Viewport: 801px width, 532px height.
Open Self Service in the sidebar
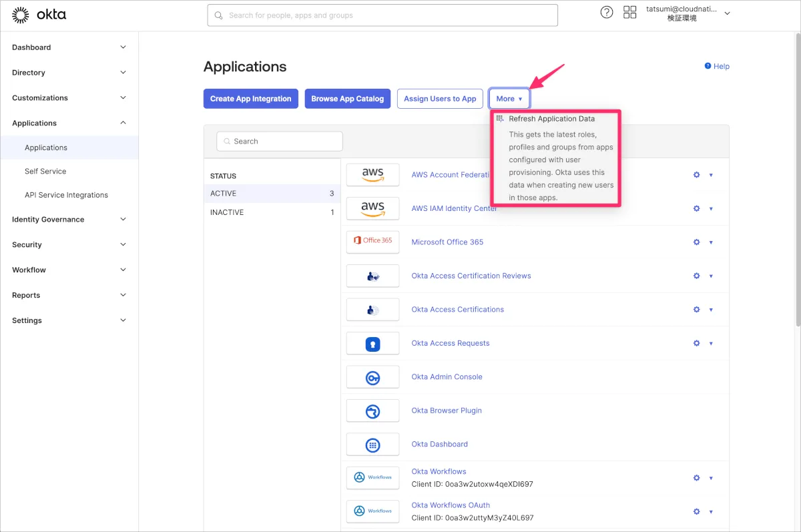coord(45,172)
